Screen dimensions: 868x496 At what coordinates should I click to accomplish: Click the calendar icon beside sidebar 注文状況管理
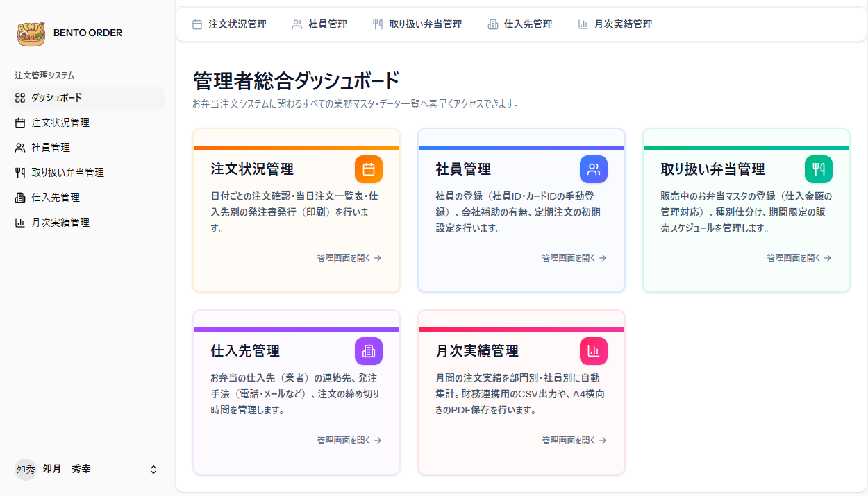[19, 123]
